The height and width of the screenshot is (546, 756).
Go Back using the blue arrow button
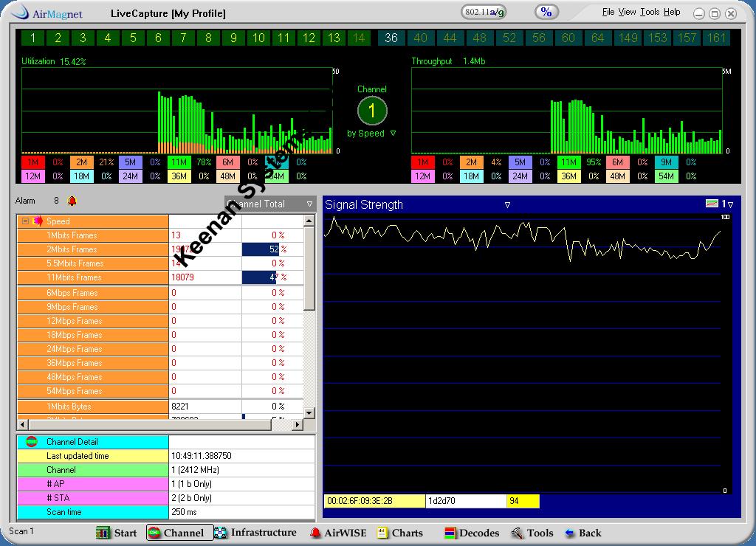pos(583,533)
